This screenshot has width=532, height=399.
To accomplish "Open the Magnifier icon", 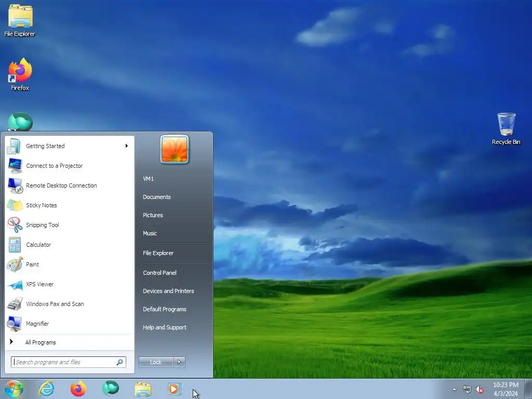I will (14, 324).
